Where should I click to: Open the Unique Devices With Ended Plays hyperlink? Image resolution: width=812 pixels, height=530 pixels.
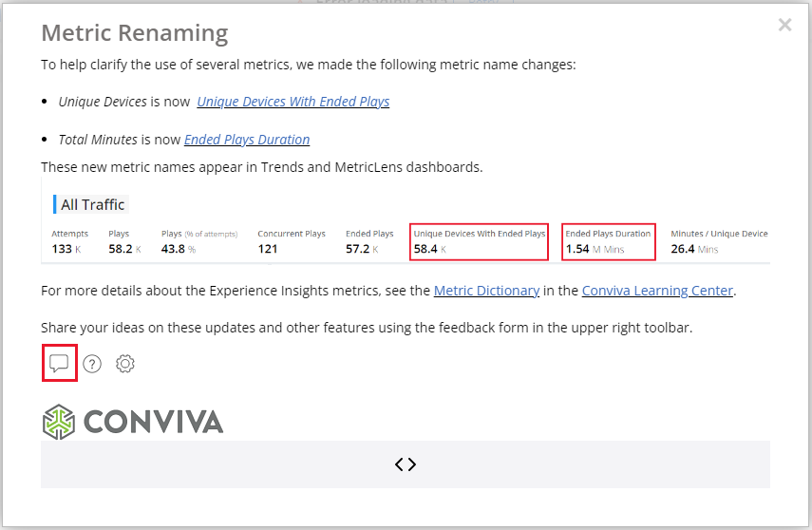pos(293,102)
